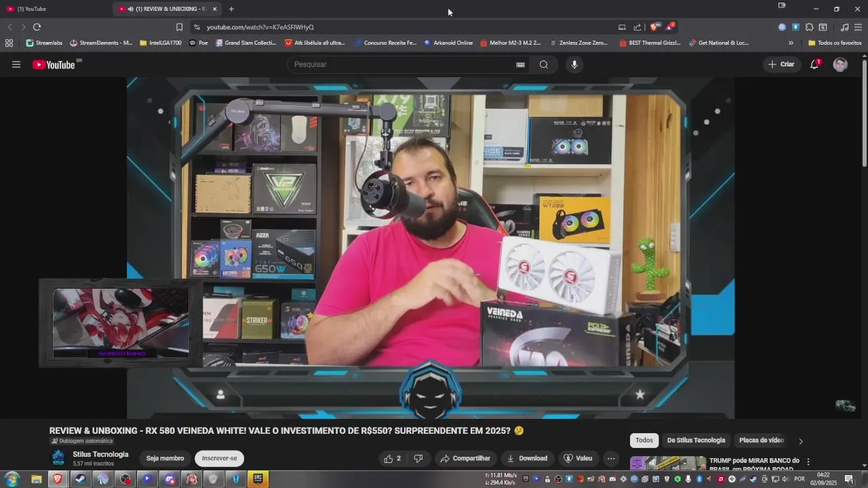Click the share page icon in address bar
Screen dimensions: 868x488
point(637,27)
